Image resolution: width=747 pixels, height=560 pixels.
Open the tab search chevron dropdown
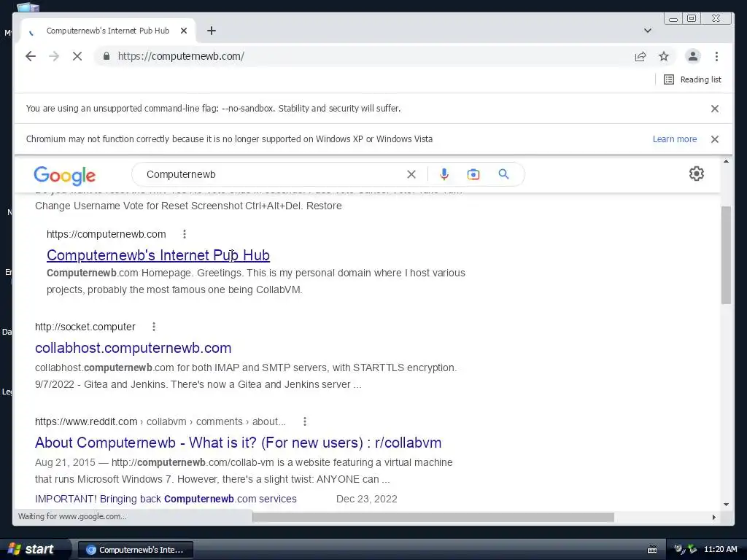coord(648,31)
